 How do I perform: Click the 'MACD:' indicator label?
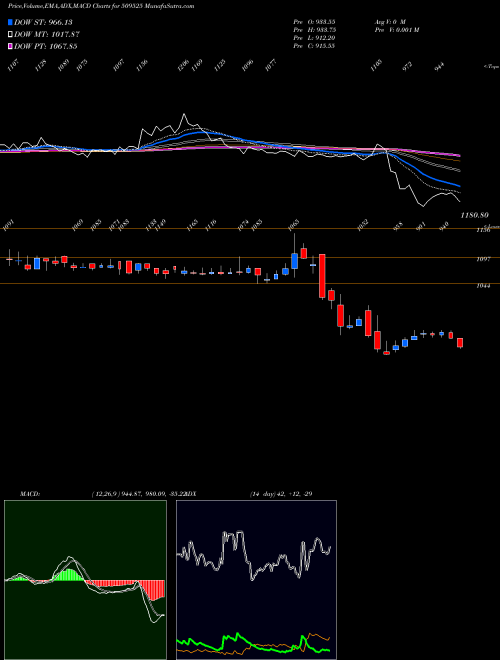(30, 494)
